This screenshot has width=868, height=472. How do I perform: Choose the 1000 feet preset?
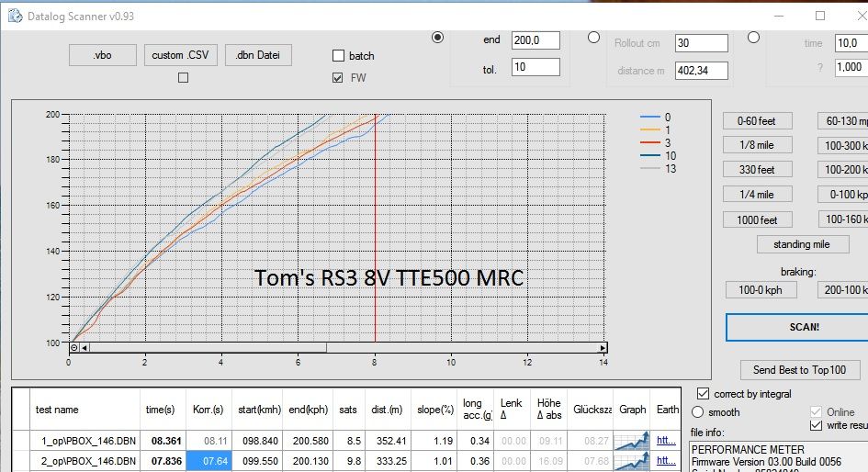757,220
